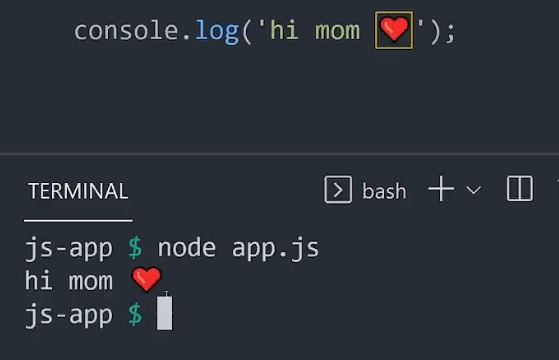The image size is (559, 360).
Task: Create a new terminal with plus icon
Action: (x=441, y=189)
